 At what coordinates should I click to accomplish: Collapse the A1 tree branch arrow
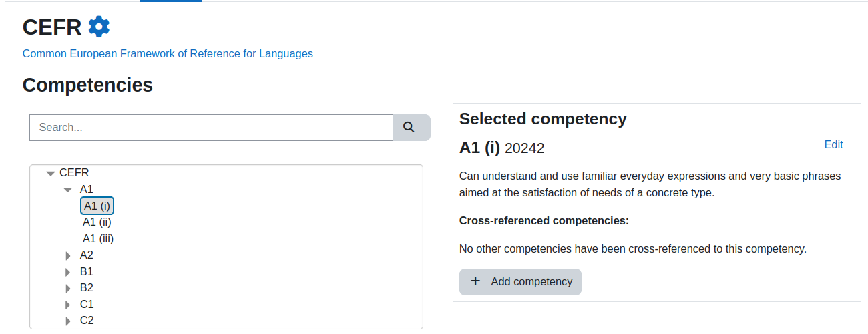[67, 190]
